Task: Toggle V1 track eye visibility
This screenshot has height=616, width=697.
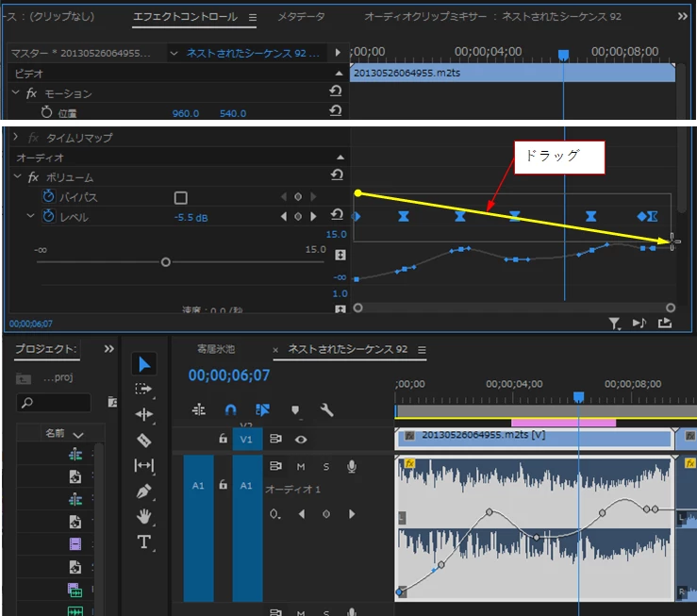Action: point(301,439)
